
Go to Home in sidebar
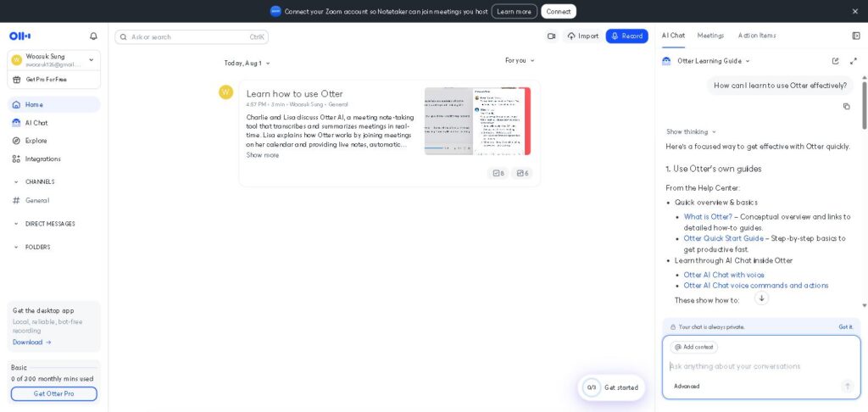53,104
